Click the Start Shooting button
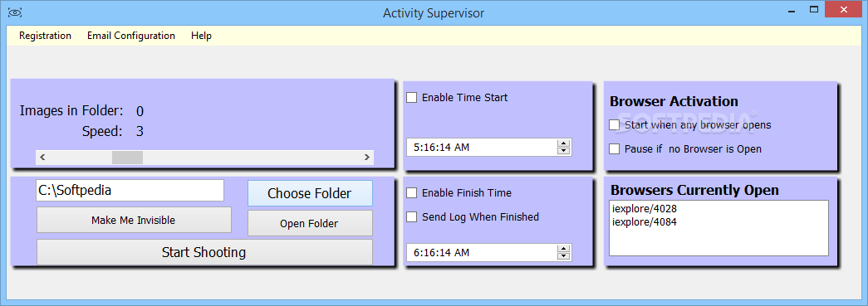This screenshot has width=868, height=306. [204, 252]
